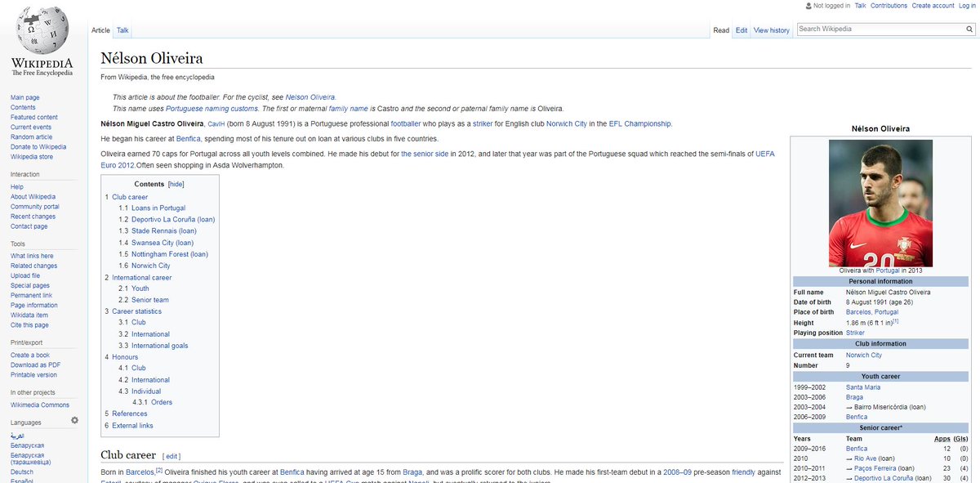Open Page information
Viewport: 980px width, 483px height.
tap(34, 305)
